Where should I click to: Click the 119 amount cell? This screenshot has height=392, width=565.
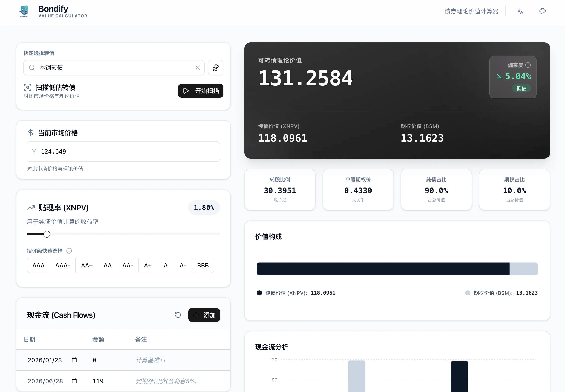98,381
